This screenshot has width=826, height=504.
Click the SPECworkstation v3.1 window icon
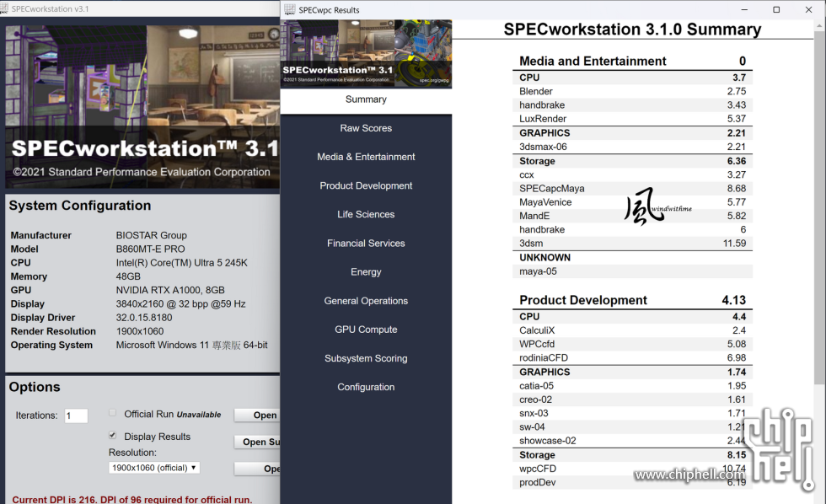[x=8, y=8]
